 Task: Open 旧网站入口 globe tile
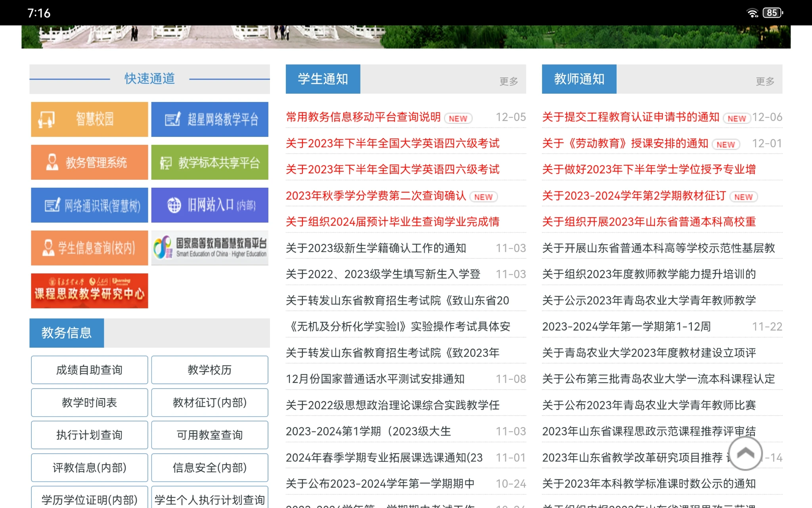[209, 205]
